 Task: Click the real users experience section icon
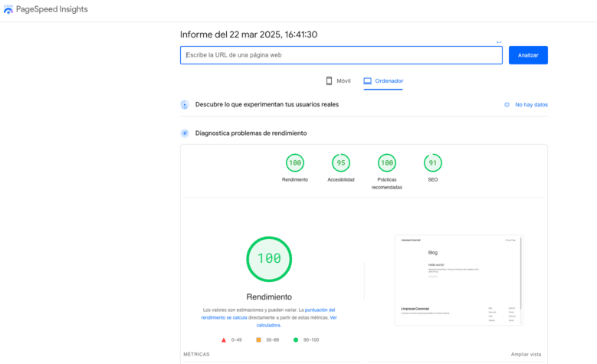[x=185, y=104]
